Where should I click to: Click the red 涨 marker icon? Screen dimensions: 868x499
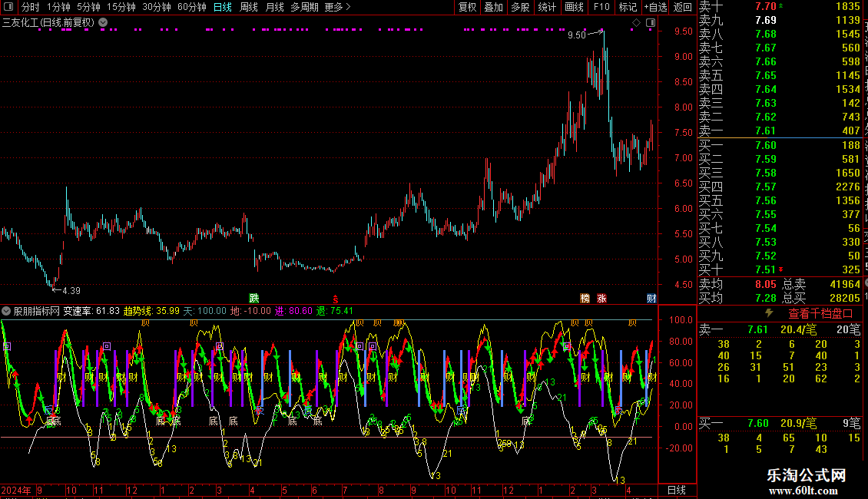click(x=601, y=298)
